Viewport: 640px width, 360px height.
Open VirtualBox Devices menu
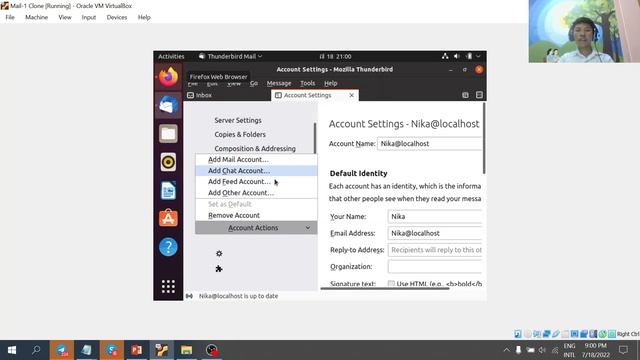(x=117, y=17)
